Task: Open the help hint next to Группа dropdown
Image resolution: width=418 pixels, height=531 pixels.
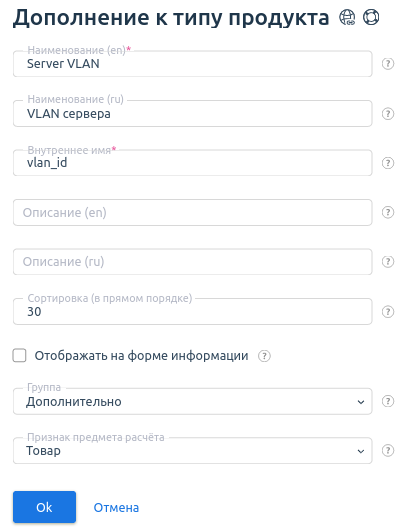Action: (388, 401)
